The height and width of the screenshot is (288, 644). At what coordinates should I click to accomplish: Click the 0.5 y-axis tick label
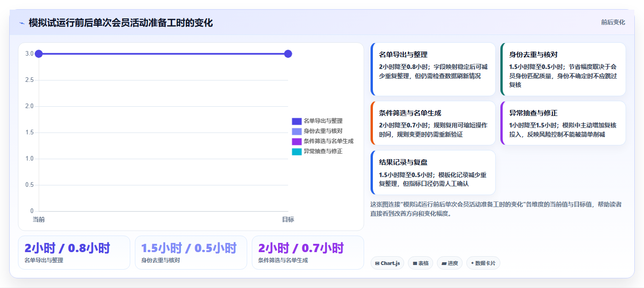pos(29,185)
